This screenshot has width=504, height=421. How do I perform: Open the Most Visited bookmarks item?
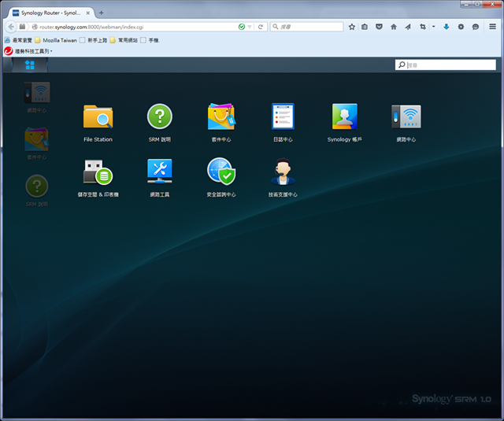18,40
